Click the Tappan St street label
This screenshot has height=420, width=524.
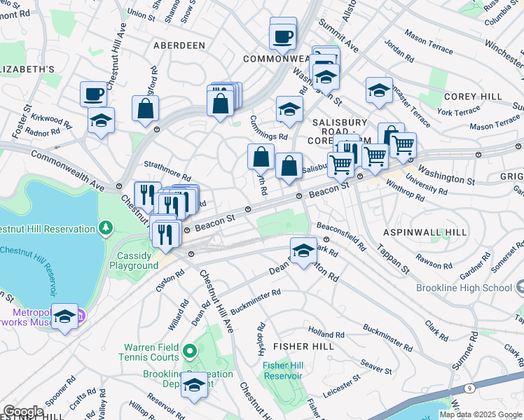tap(393, 260)
